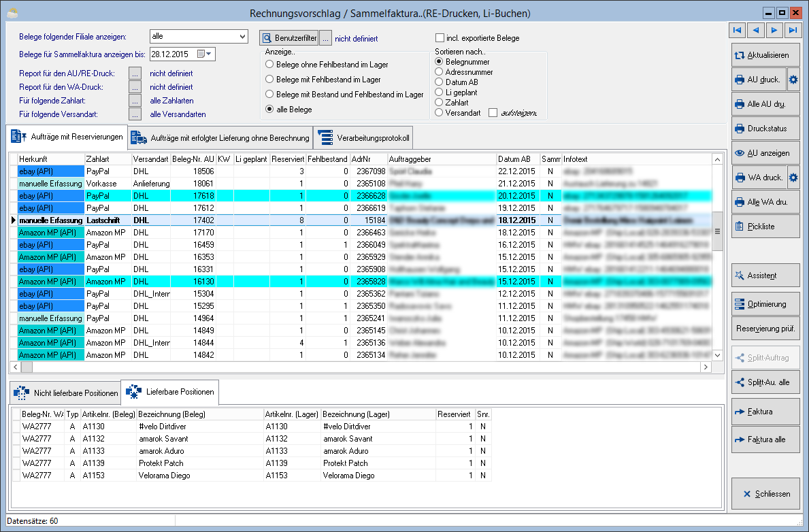Select position A1153 Velorama Diego
Viewport: 809px width, 532px height.
(x=252, y=476)
